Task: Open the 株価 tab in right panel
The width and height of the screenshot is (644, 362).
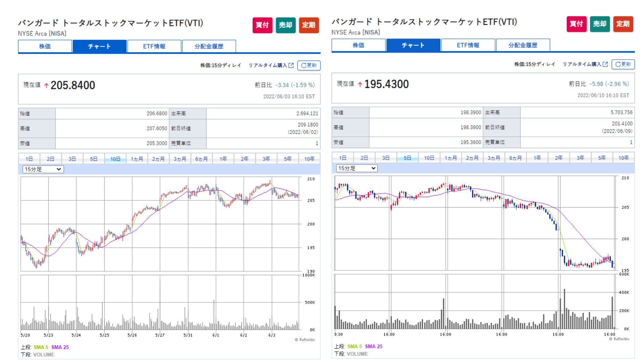Action: 359,45
